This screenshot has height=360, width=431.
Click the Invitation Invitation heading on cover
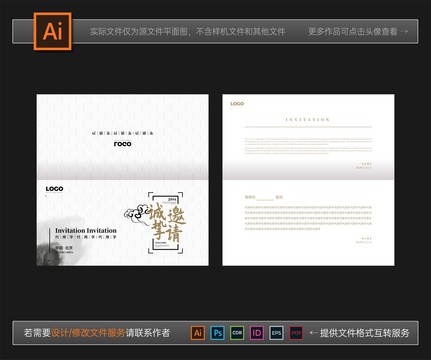tap(86, 230)
